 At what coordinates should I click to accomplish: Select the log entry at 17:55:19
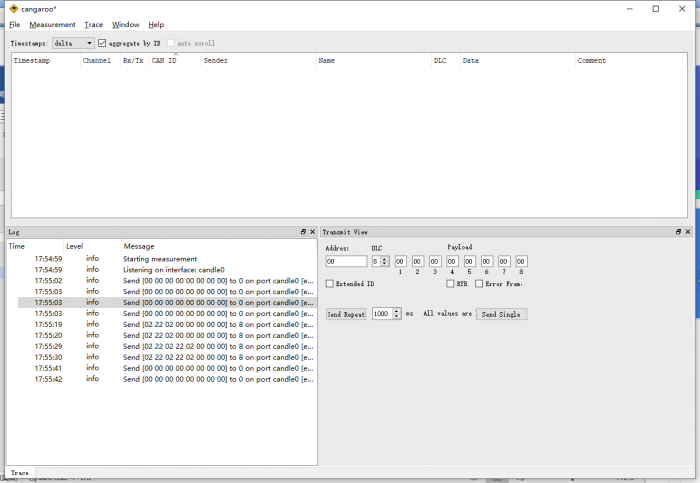[167, 325]
